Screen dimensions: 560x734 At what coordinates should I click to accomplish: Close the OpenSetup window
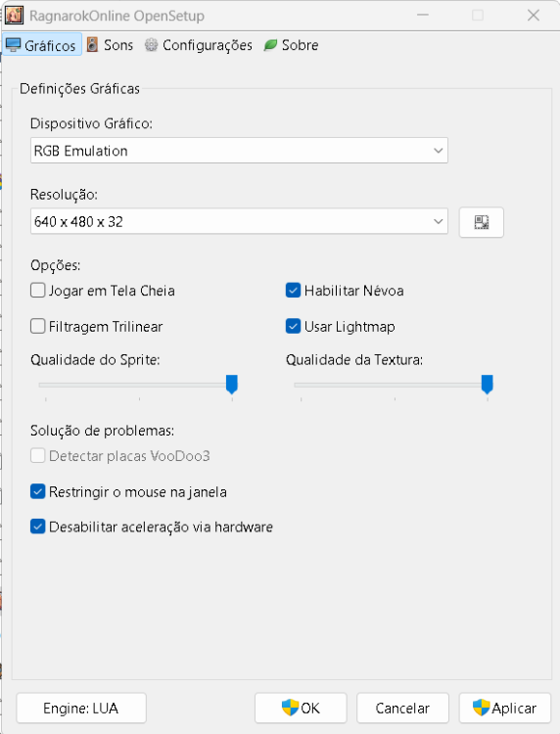(x=534, y=16)
